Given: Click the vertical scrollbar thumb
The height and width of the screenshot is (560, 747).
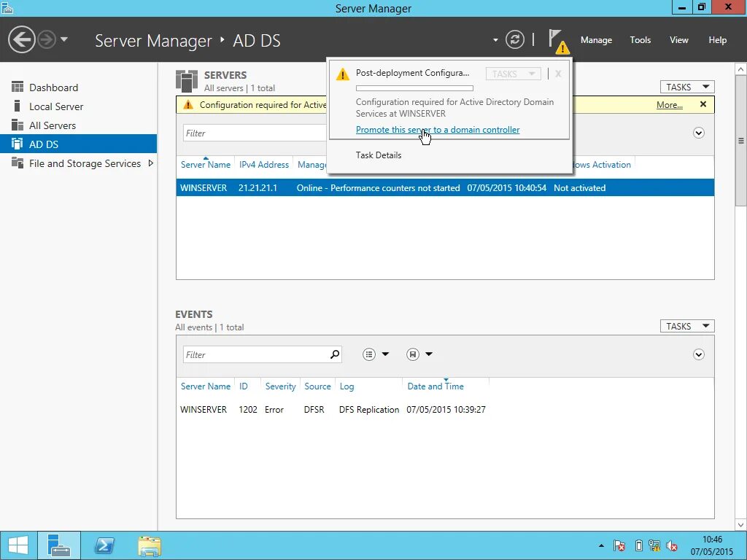Looking at the screenshot, I should pyautogui.click(x=741, y=141).
